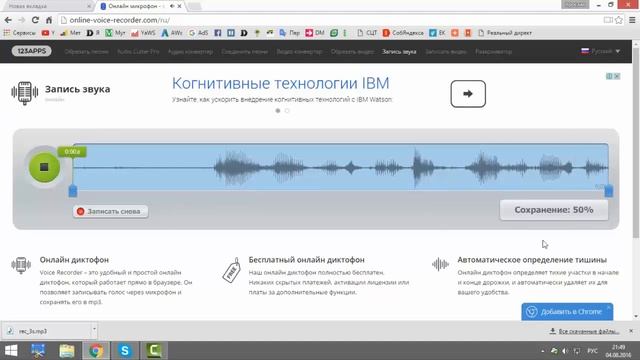Click the 'Когнитивные технологии IBM' ad headline
This screenshot has height=360, width=640.
tap(280, 83)
